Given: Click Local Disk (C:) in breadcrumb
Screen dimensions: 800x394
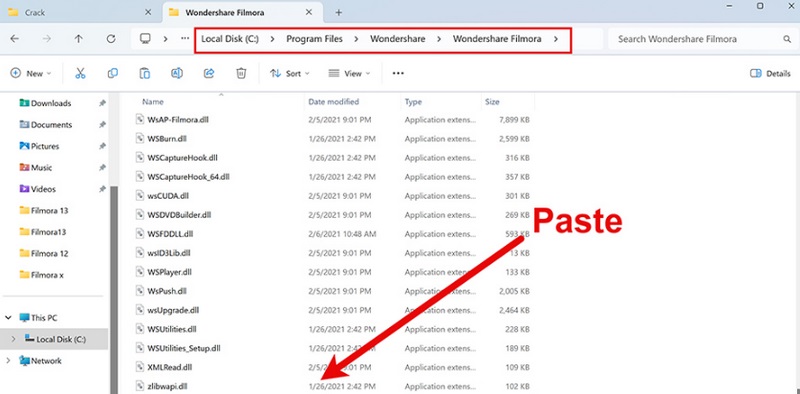Looking at the screenshot, I should (230, 39).
